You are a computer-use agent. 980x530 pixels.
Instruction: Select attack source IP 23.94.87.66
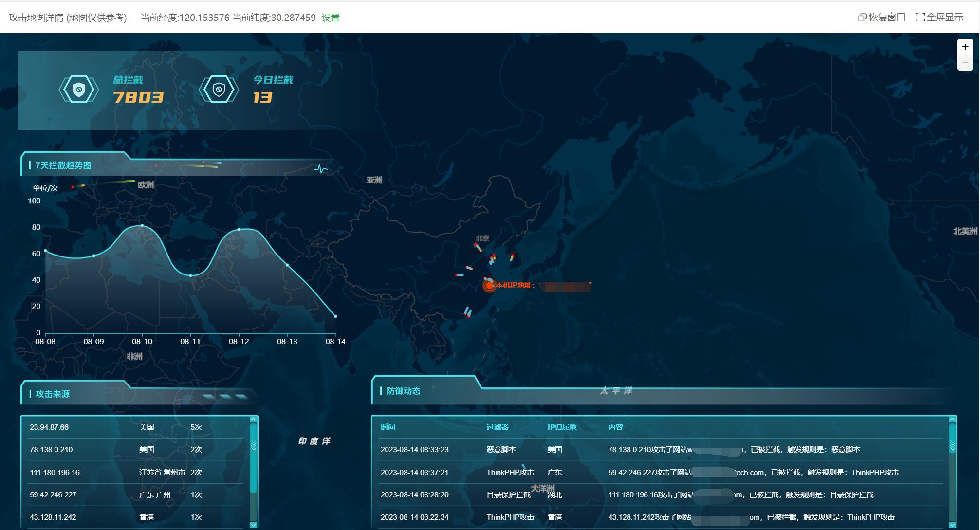pyautogui.click(x=49, y=427)
